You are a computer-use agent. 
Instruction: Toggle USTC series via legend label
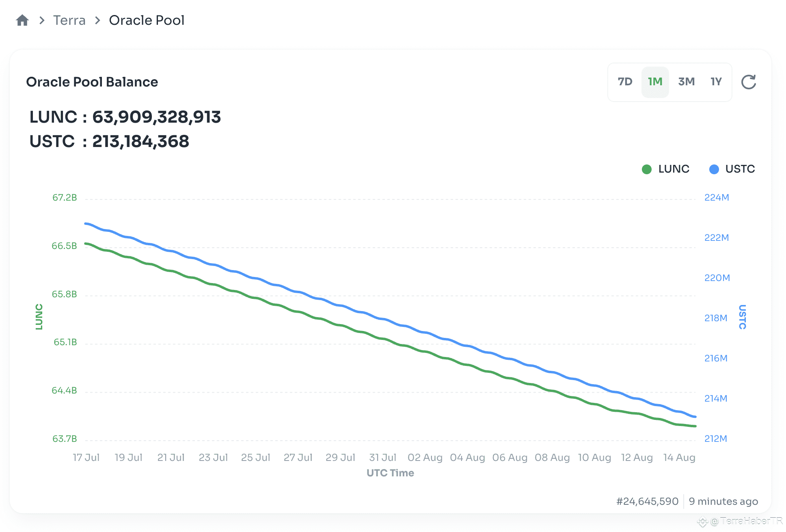click(740, 169)
